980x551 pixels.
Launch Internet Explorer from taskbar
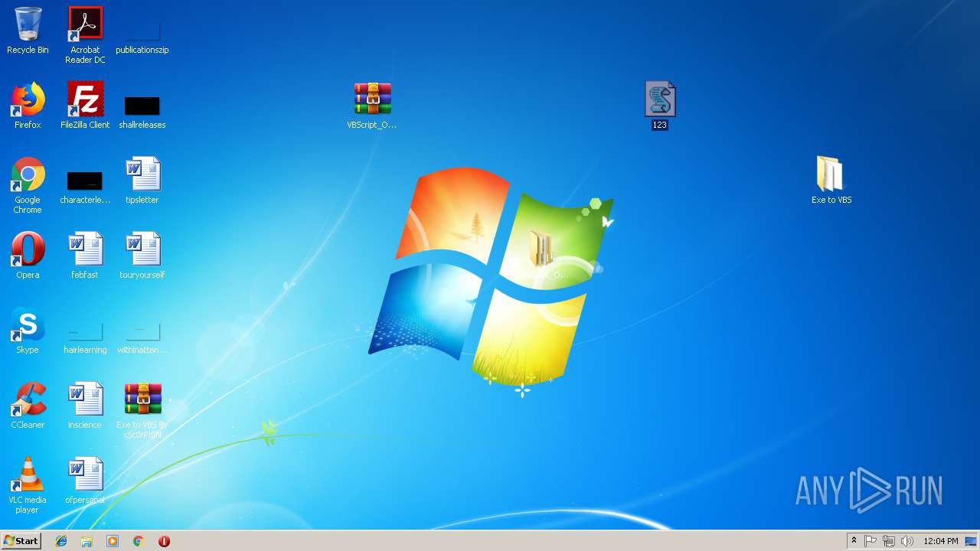(x=61, y=541)
